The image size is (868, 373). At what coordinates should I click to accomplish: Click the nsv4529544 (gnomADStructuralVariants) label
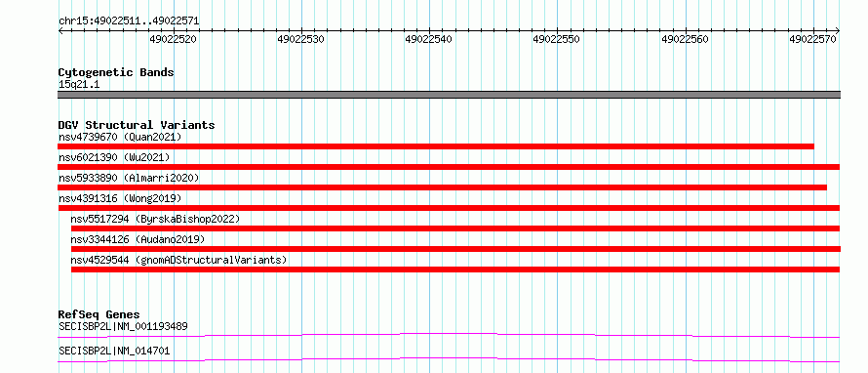[178, 260]
